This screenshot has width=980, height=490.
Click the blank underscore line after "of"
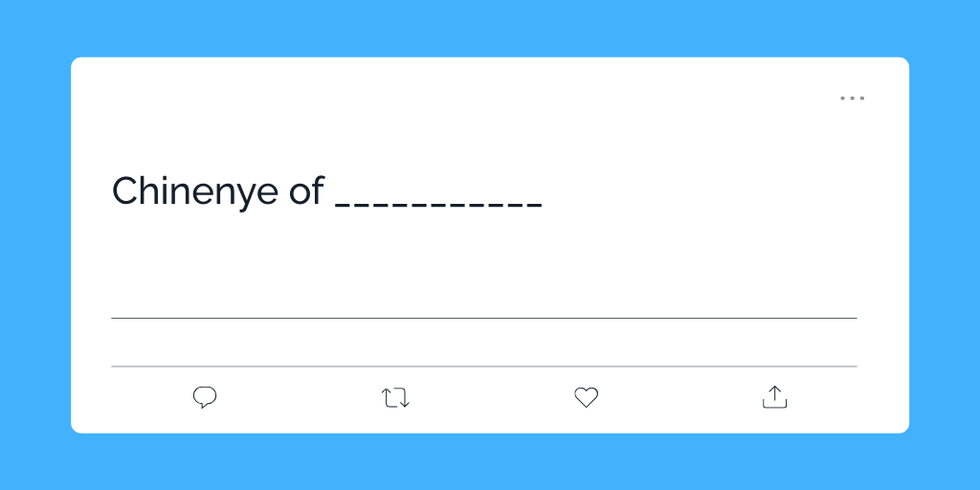point(439,205)
